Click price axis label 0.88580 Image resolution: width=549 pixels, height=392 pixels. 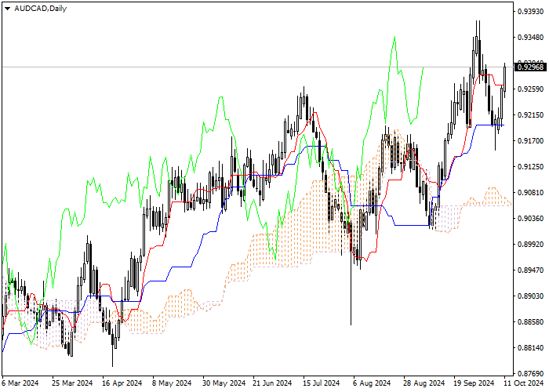(x=531, y=322)
